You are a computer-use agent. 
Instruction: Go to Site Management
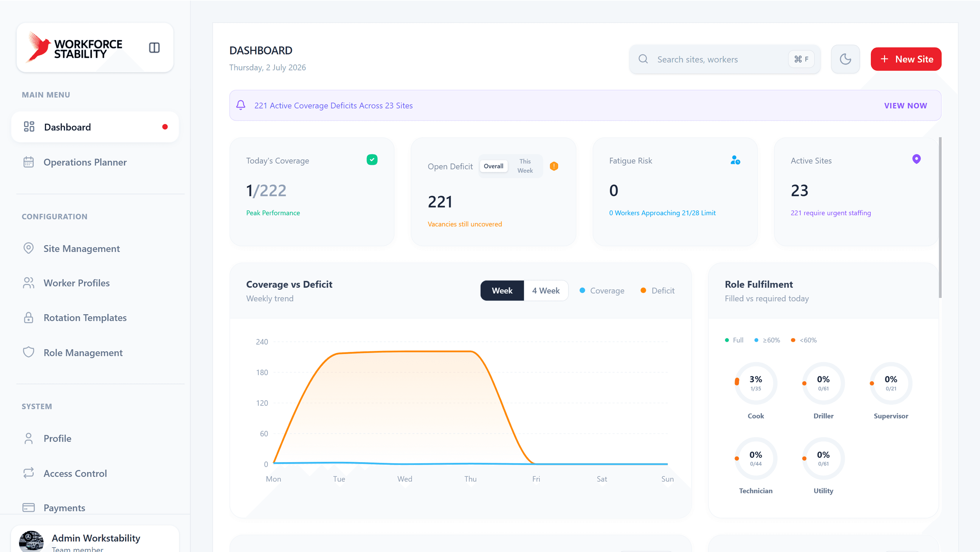point(95,248)
